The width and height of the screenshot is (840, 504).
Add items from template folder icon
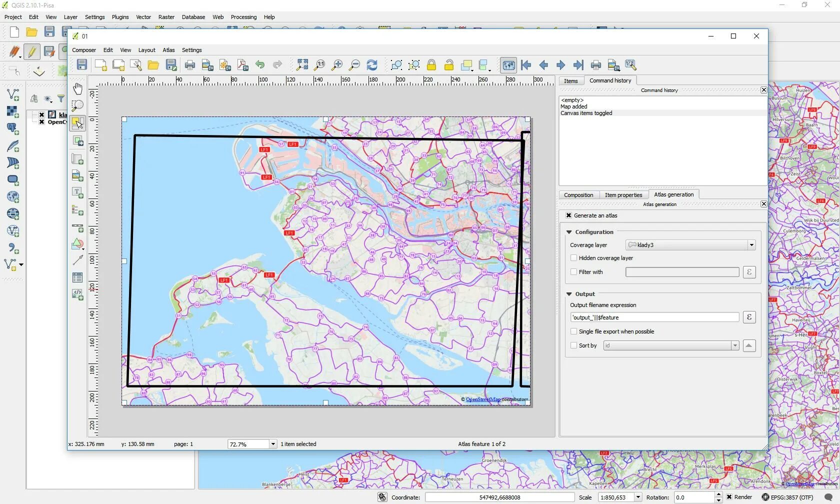click(x=153, y=64)
